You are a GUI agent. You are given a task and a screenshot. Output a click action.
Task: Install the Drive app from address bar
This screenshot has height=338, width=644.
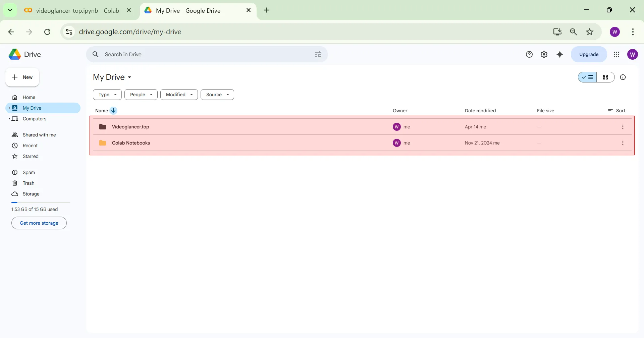(557, 32)
